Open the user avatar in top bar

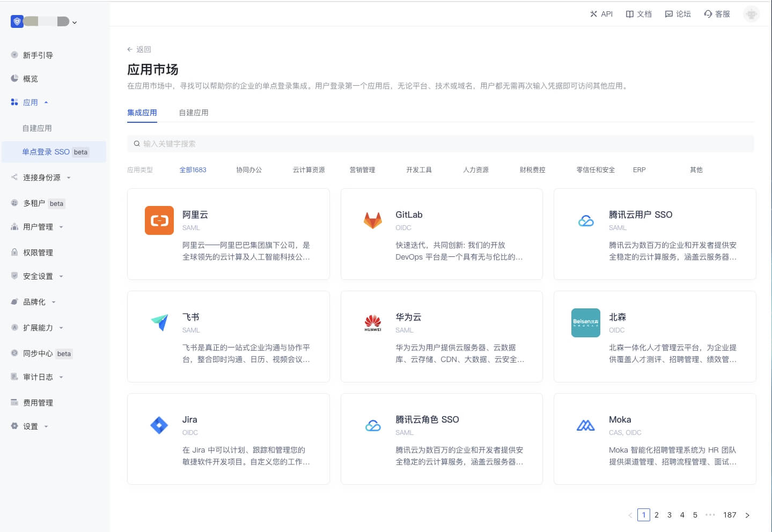tap(751, 14)
